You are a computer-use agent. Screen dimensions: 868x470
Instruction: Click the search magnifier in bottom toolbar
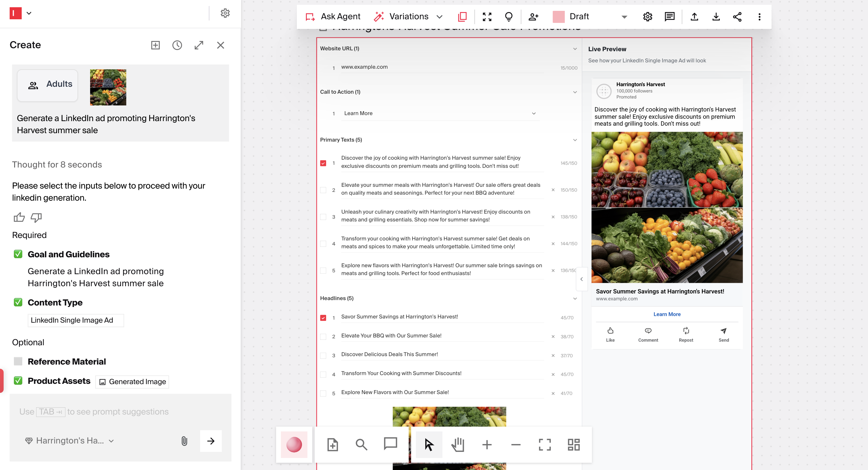point(361,444)
